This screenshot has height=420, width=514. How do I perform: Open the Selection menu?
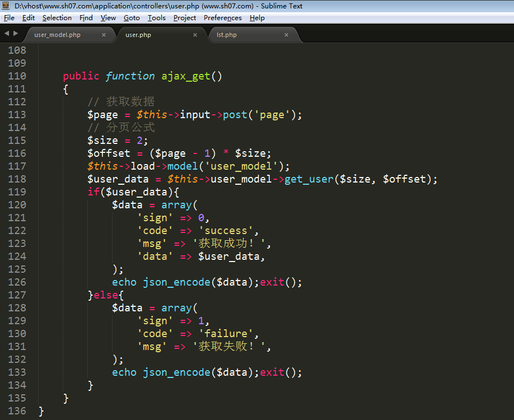57,18
